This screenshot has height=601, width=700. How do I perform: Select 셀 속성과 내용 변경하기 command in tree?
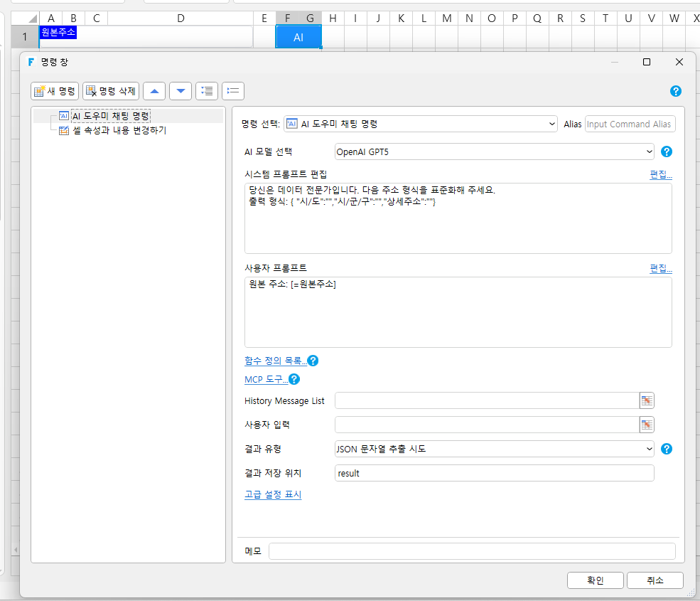pyautogui.click(x=119, y=130)
